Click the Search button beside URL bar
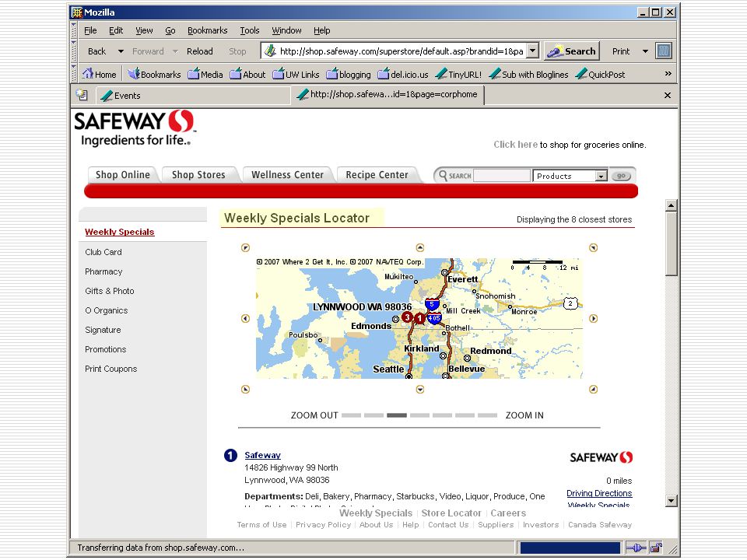The height and width of the screenshot is (560, 747). 570,51
